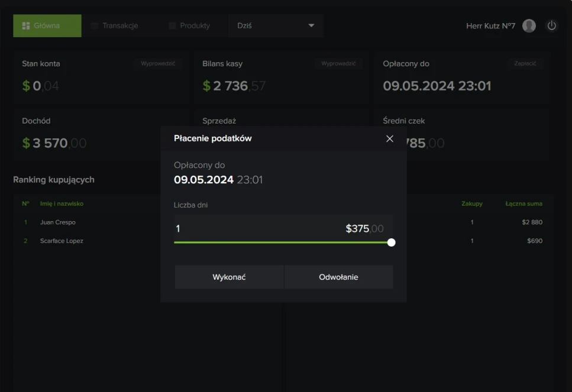Sort by the Zakupy column header
Screen dimensions: 572x392
[x=471, y=203]
